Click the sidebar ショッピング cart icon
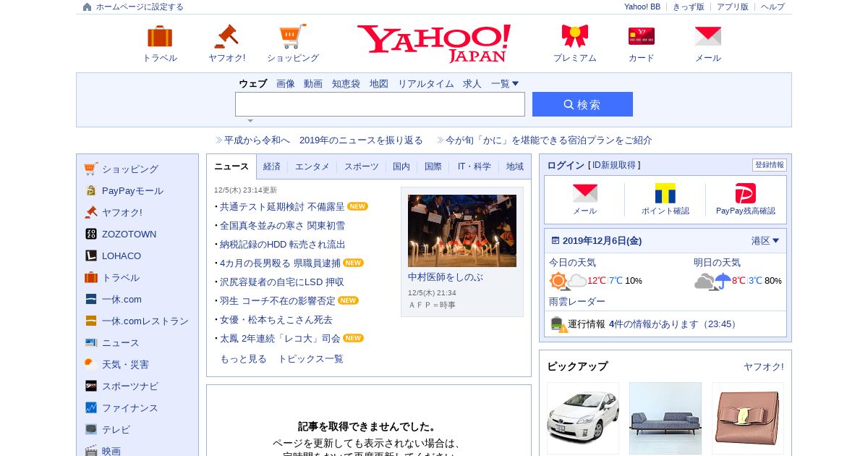 pos(90,169)
